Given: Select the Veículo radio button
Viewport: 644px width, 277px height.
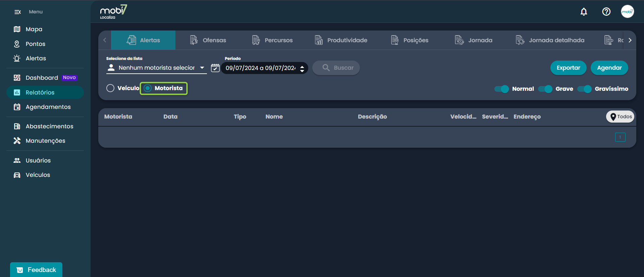Looking at the screenshot, I should (x=110, y=88).
